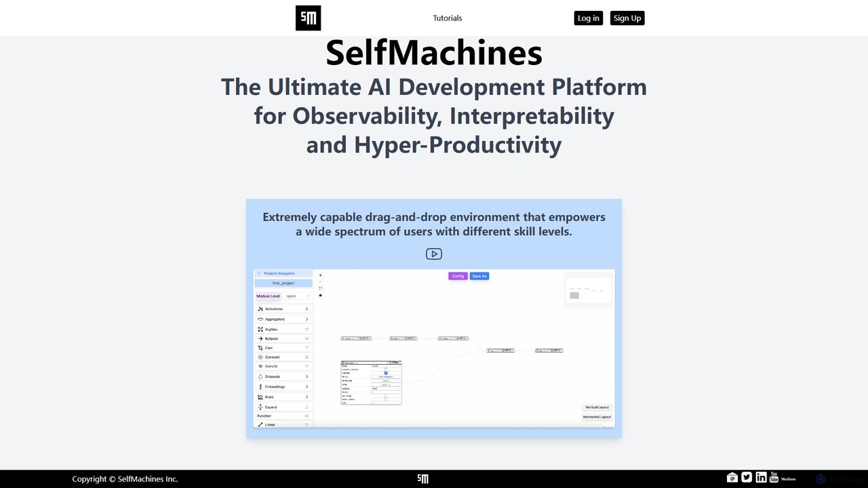Click the Horizontal Layout button
The image size is (868, 488).
[597, 417]
